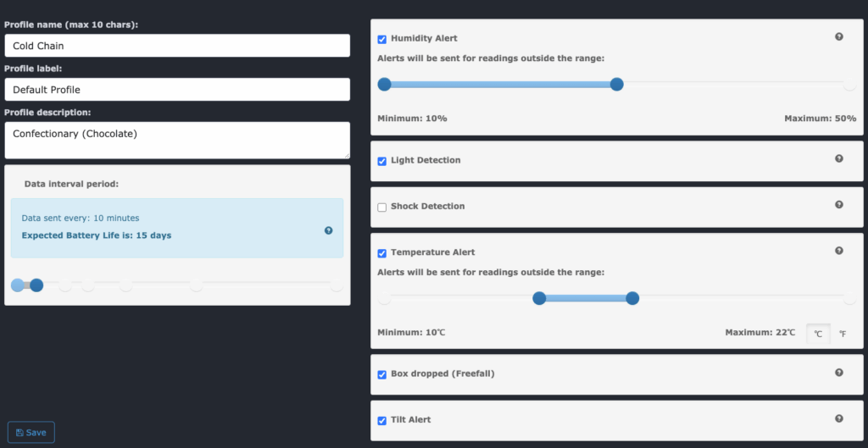Image resolution: width=868 pixels, height=448 pixels.
Task: Uncheck Box dropped (Freefall) checkbox
Action: 382,374
